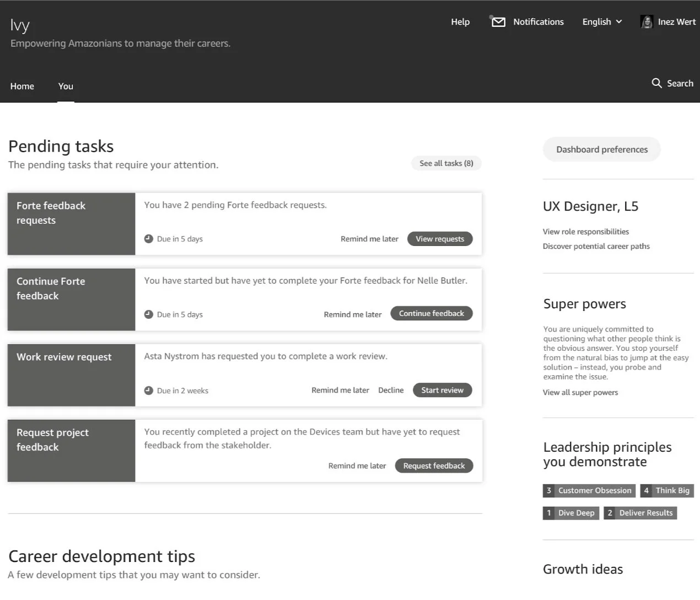Click the UX Designer, L5 heading
Screen dimensions: 700x600
click(590, 206)
